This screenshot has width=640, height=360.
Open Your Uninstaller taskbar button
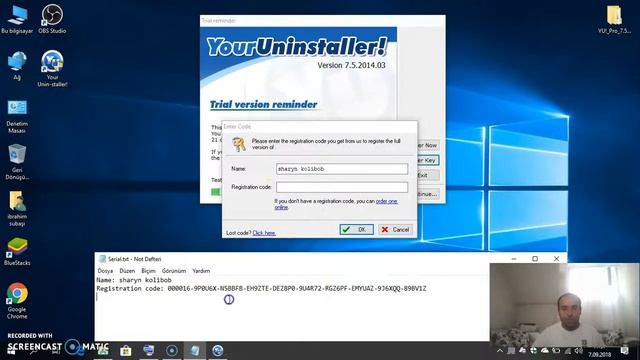(218, 351)
